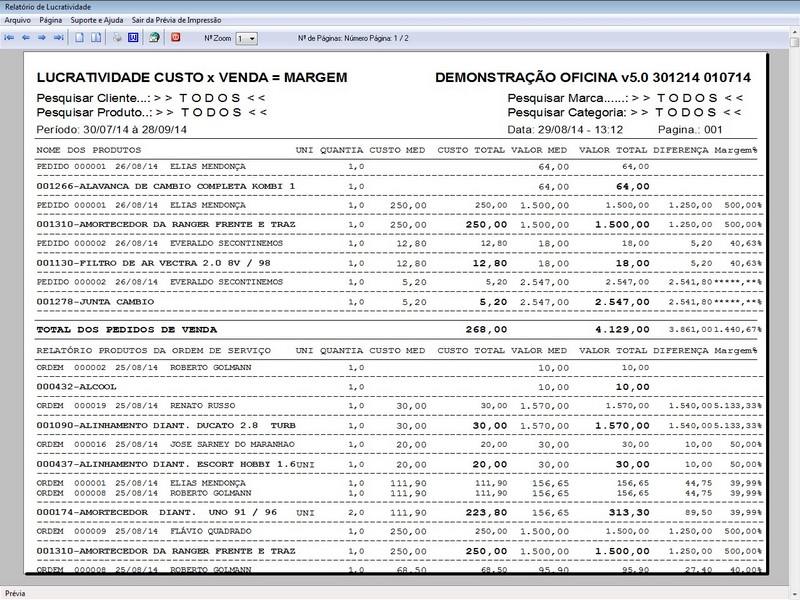Click ORDEM 000019 RENATO RUSSO line
Screen dimensions: 800x600
(x=399, y=406)
